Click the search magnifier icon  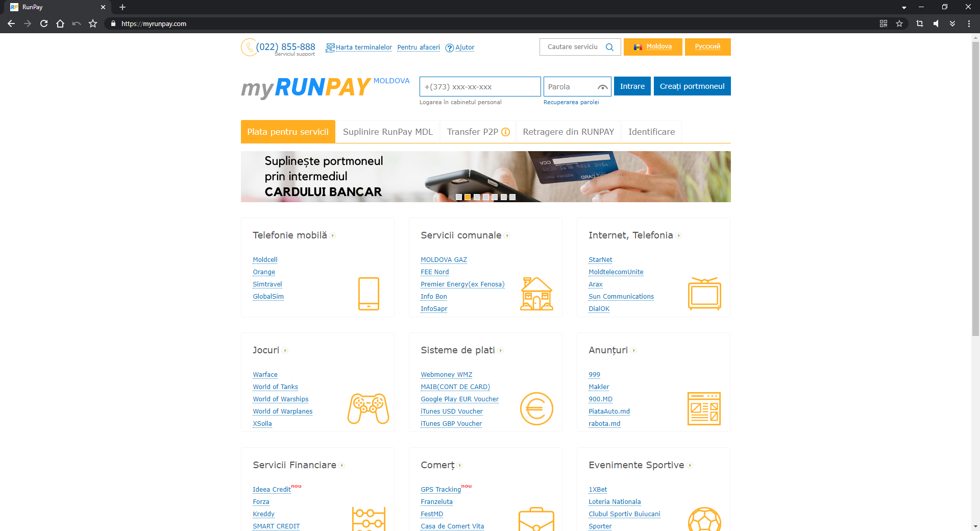tap(609, 47)
